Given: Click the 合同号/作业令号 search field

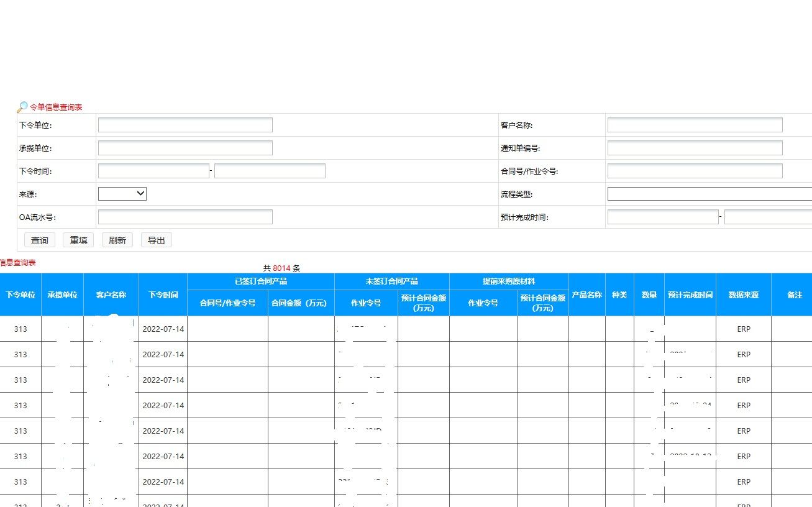Looking at the screenshot, I should [695, 171].
